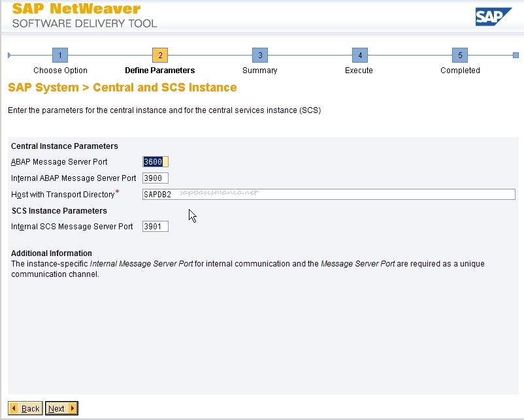The width and height of the screenshot is (524, 420).
Task: Select step 5 Completed box
Action: pos(460,55)
